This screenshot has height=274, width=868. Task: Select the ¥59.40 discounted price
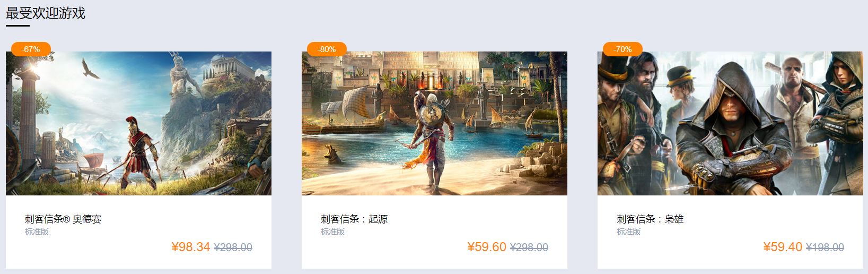pos(783,247)
